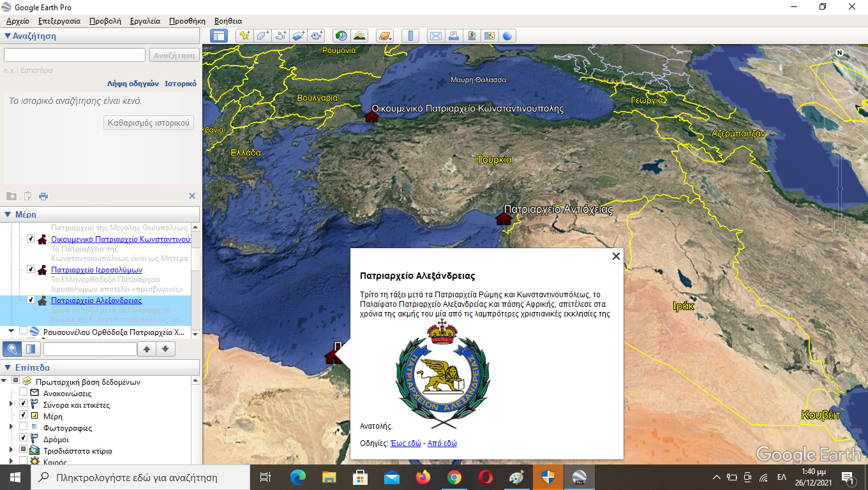Click the Antioch Patriarchate house placemark on map

[504, 218]
